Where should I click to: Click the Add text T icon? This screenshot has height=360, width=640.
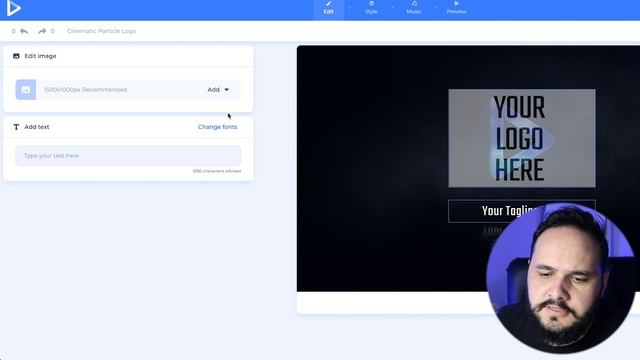(x=16, y=127)
